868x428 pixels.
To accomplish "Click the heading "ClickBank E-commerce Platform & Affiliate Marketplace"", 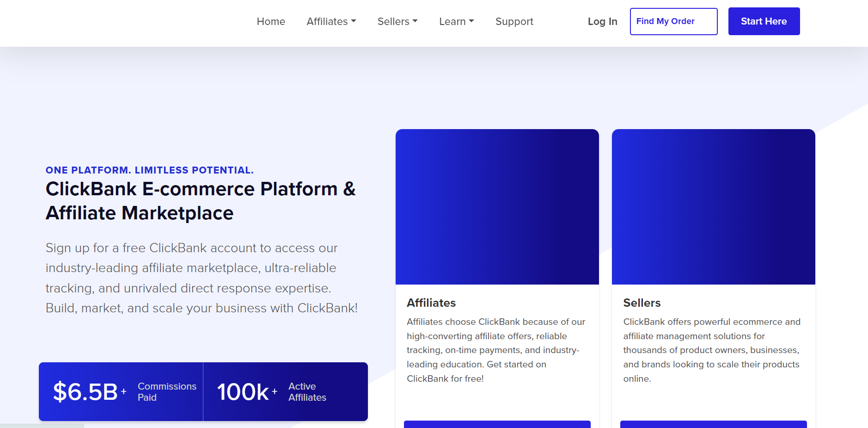I will point(201,201).
